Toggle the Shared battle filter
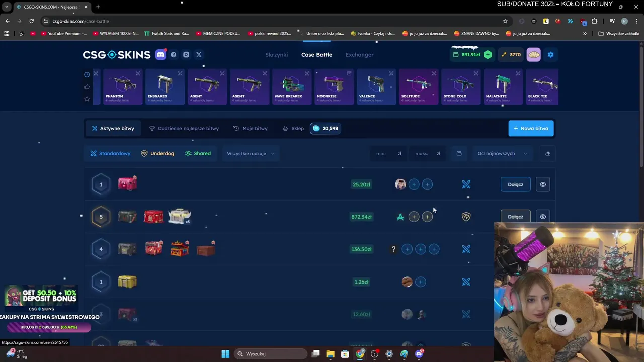The image size is (644, 362). tap(198, 154)
